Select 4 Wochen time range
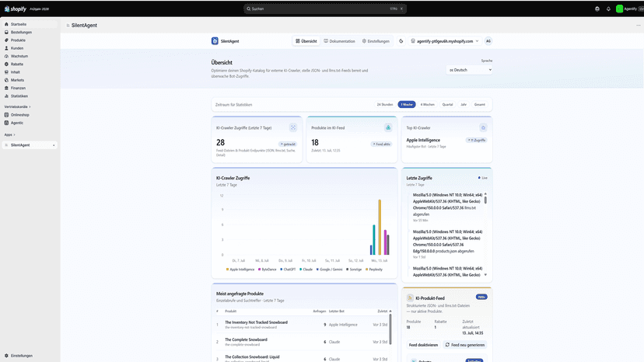Image resolution: width=644 pixels, height=362 pixels. [x=427, y=105]
